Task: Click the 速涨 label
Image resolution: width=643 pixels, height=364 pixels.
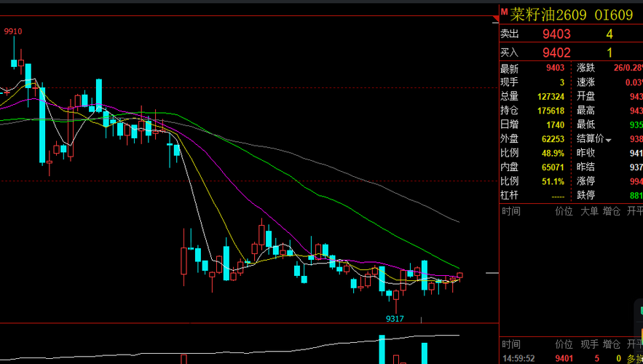Action: (585, 82)
